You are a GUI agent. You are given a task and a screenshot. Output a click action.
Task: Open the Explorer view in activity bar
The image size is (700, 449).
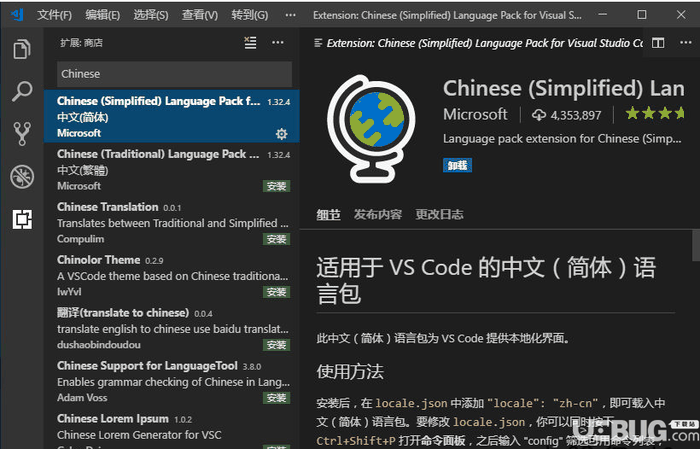pyautogui.click(x=22, y=49)
